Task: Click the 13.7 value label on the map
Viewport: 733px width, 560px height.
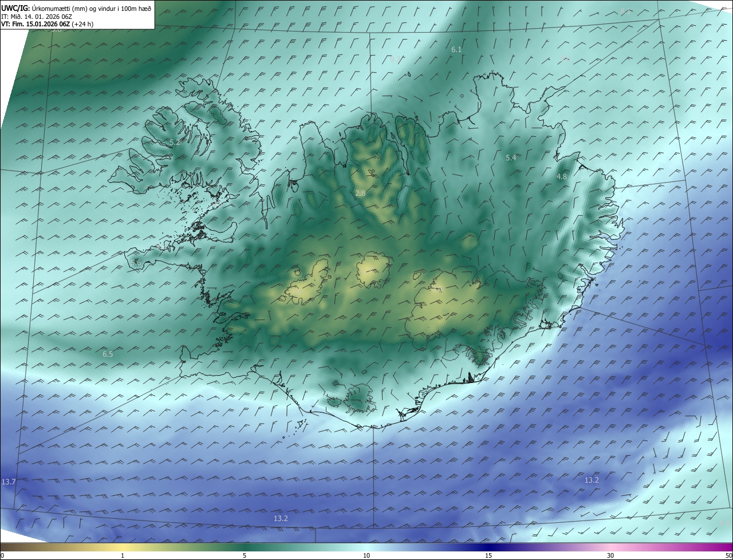Action: pyautogui.click(x=9, y=482)
